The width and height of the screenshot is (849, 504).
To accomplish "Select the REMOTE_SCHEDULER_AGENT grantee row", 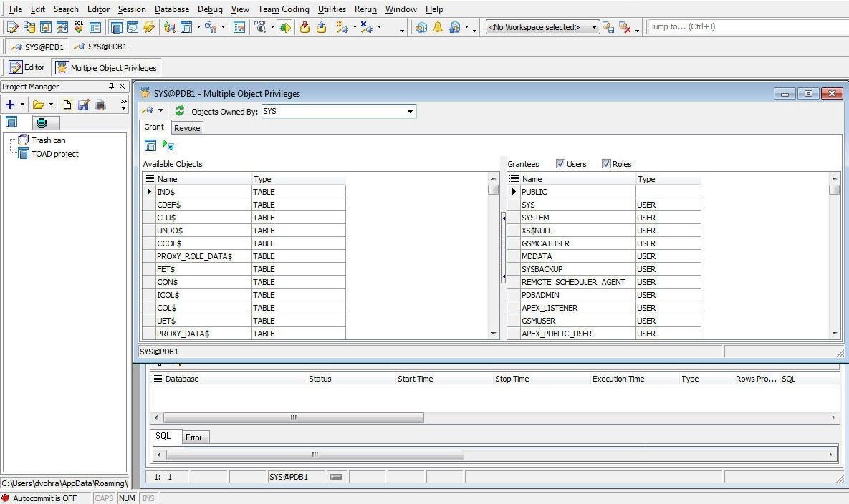I will click(x=604, y=282).
